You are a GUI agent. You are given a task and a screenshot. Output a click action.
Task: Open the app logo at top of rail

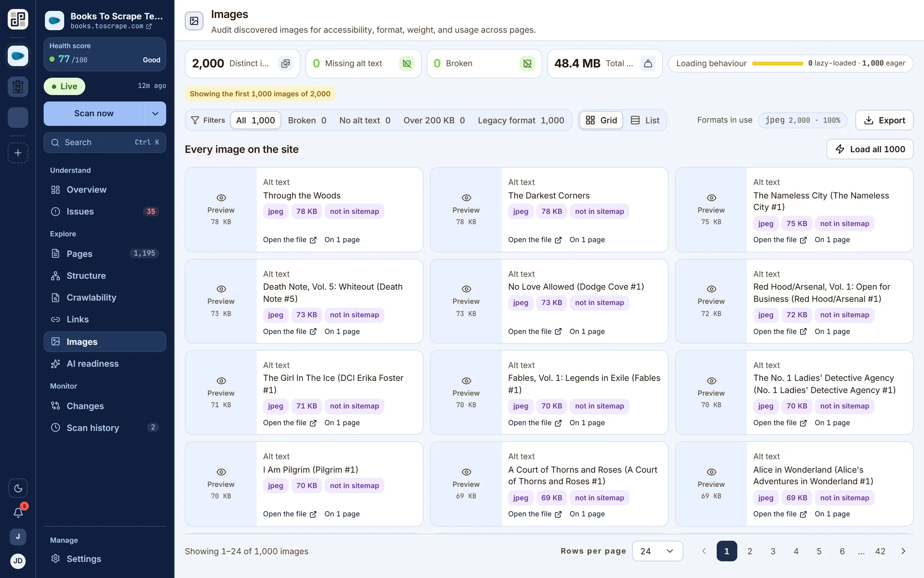[x=18, y=19]
